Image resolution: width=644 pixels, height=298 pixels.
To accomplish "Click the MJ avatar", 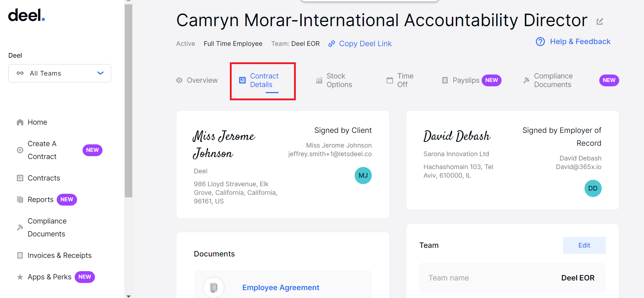I will tap(363, 176).
